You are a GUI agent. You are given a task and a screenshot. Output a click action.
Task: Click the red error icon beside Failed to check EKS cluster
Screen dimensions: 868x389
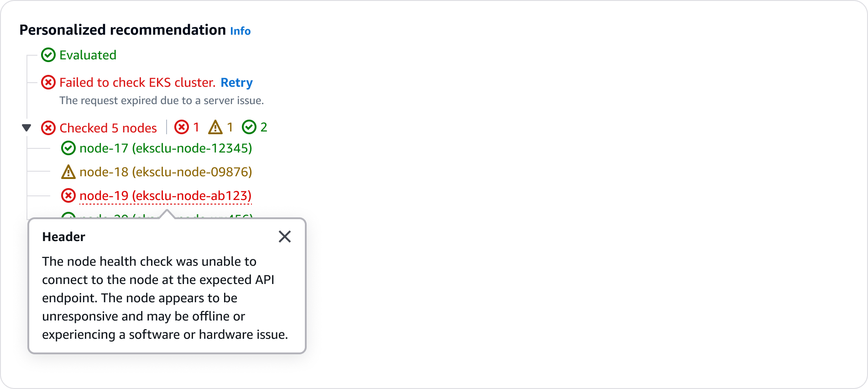tap(48, 83)
